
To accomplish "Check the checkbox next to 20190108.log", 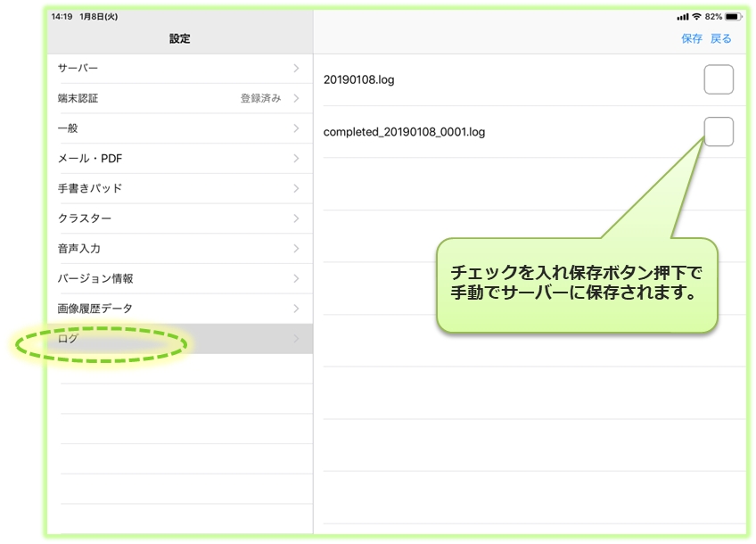I will [x=718, y=78].
